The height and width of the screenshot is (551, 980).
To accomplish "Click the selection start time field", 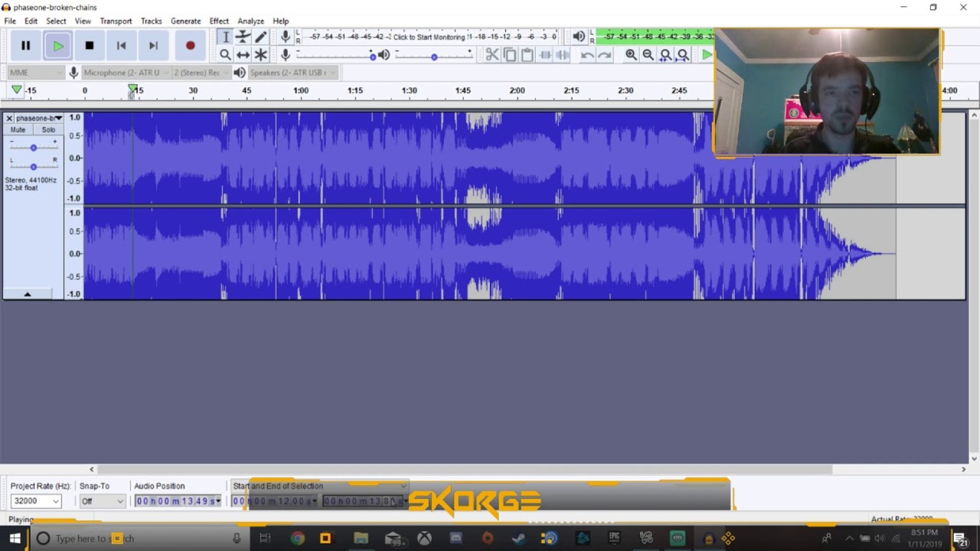I will pyautogui.click(x=273, y=501).
